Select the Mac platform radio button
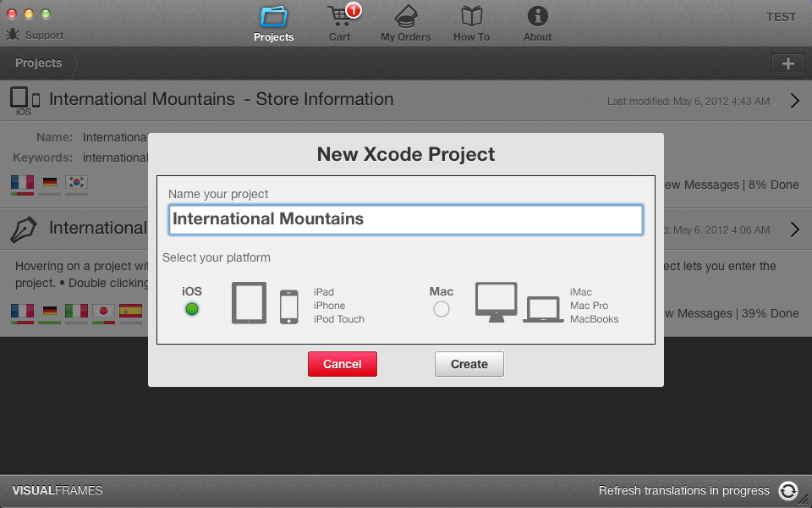 (442, 309)
